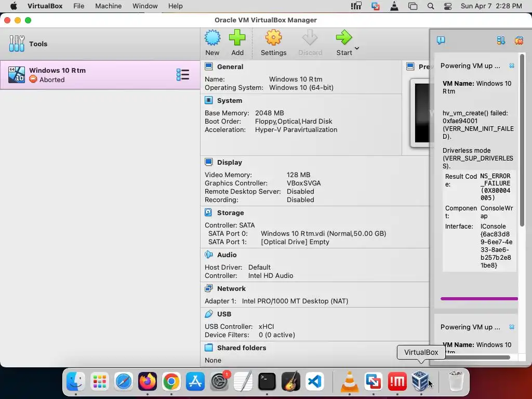532x399 pixels.
Task: Click the notification panel horizontal scrollbar
Action: [476, 357]
